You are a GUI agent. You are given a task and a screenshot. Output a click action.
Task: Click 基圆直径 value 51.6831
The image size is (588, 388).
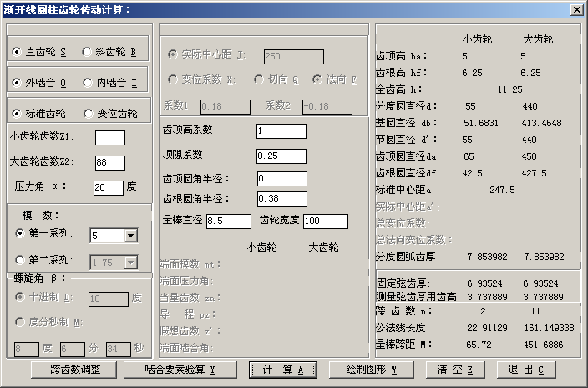[x=481, y=123]
